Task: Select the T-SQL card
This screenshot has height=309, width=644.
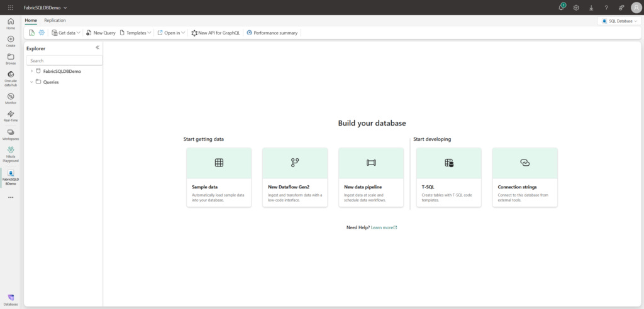Action: pos(449,177)
